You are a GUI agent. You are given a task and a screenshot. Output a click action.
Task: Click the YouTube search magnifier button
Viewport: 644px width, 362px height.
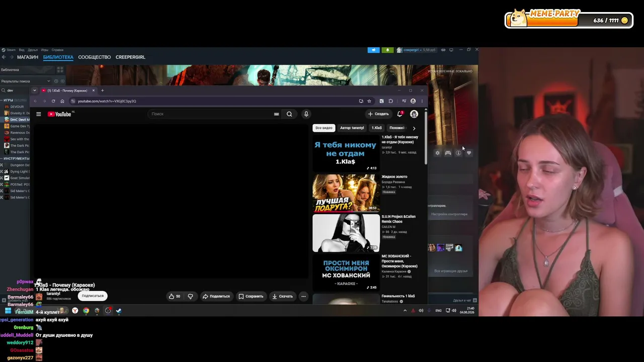pos(289,114)
